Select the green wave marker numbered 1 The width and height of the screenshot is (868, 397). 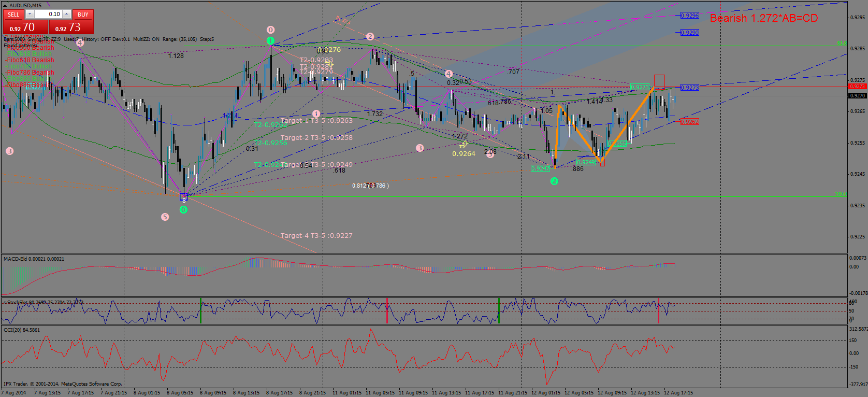[x=270, y=40]
